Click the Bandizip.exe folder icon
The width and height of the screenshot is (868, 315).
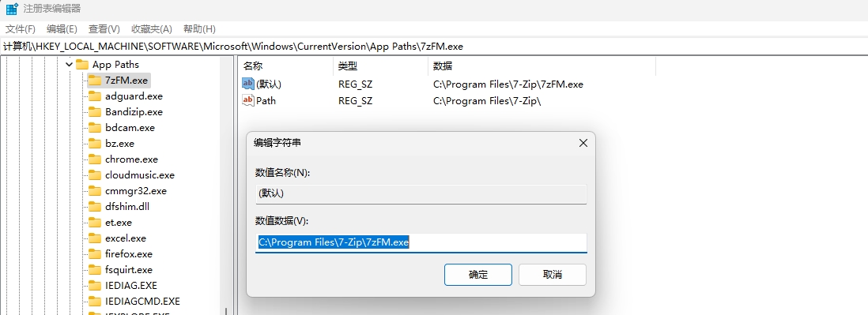[95, 111]
